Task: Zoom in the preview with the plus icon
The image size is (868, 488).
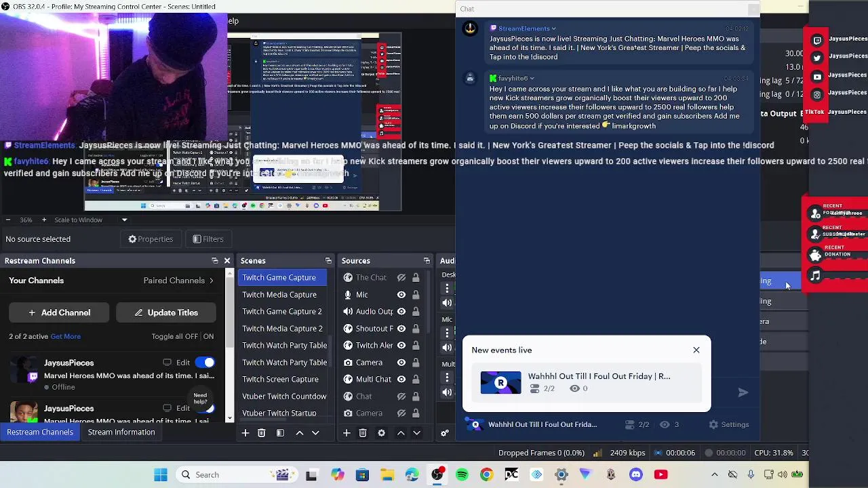Action: (44, 220)
